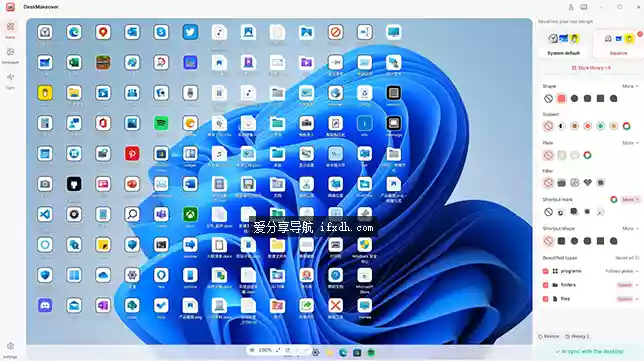Open the Wallpaper tab in left sidebar
Viewport: 644px width, 361px height.
[x=10, y=55]
